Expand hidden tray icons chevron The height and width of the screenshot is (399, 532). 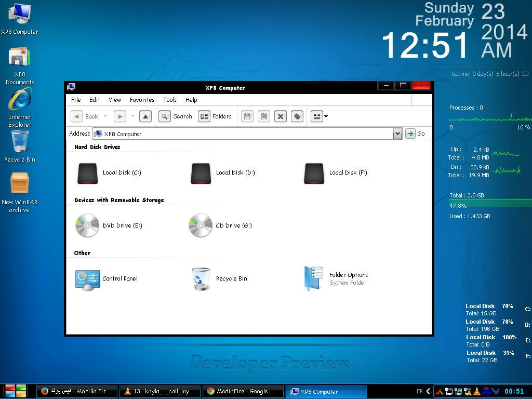(428, 391)
